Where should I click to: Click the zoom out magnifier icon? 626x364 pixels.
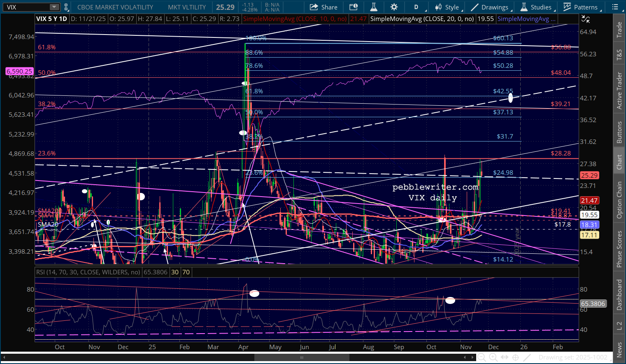(x=481, y=357)
